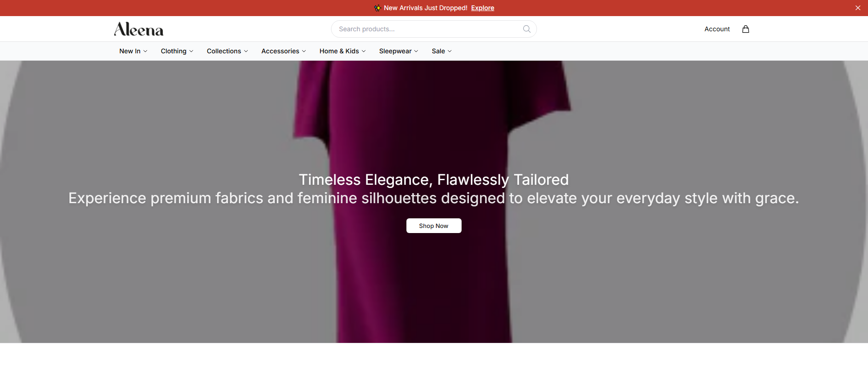Expand the Clothing chevron
The height and width of the screenshot is (376, 868).
pyautogui.click(x=191, y=51)
